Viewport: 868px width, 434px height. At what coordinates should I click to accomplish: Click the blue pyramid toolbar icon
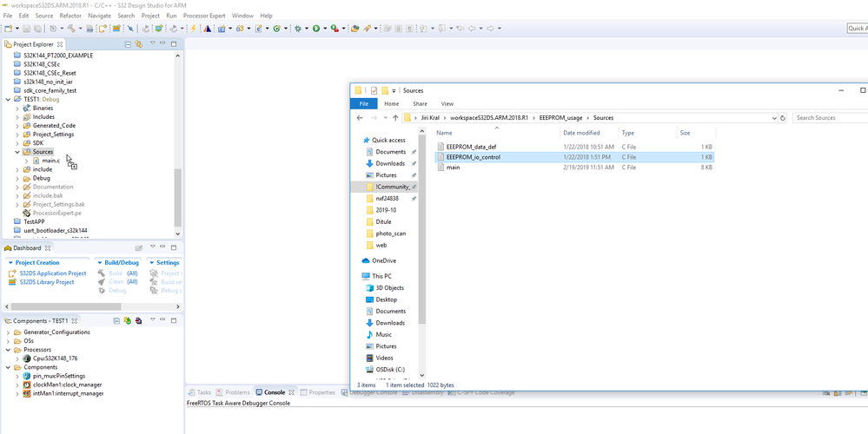click(207, 28)
